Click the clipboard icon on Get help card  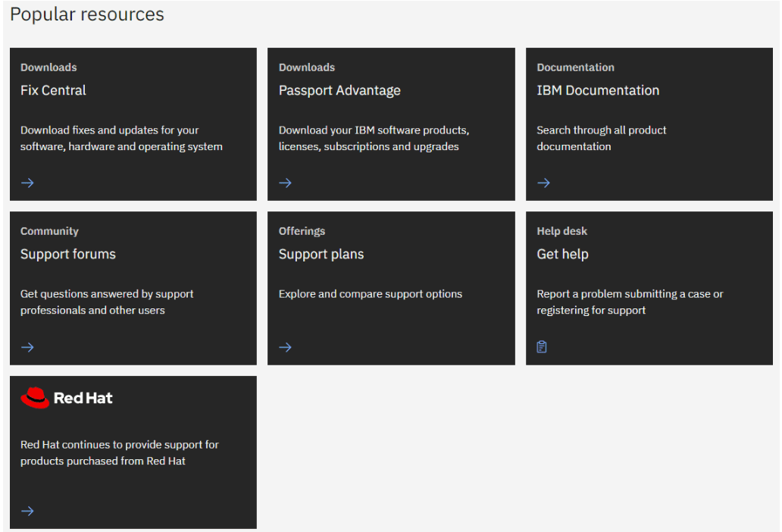(542, 346)
